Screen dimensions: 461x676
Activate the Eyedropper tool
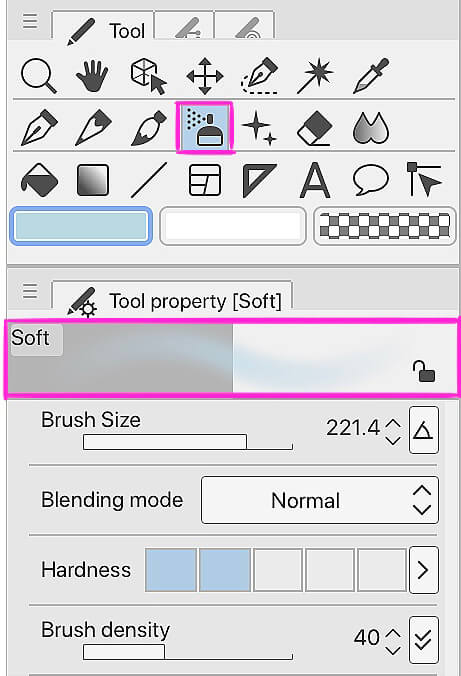pos(371,76)
